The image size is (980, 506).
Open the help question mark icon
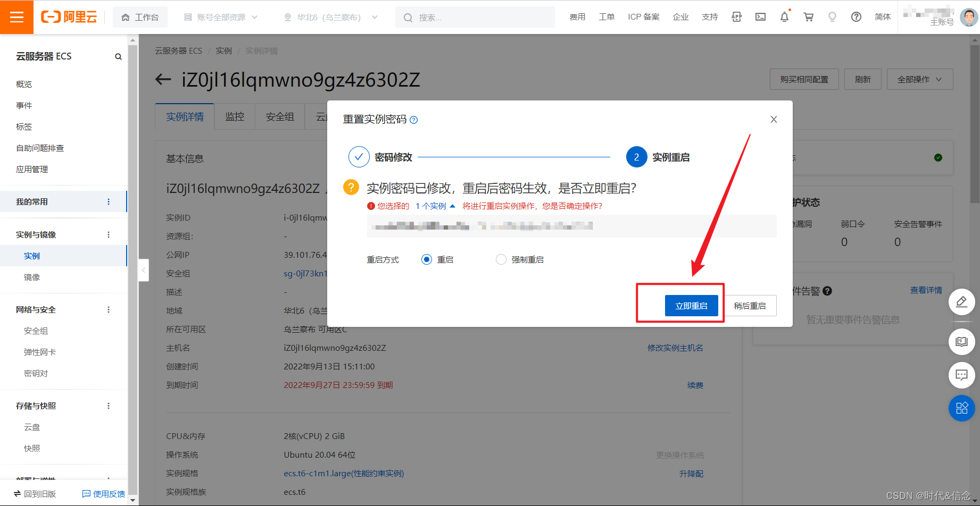click(x=856, y=17)
